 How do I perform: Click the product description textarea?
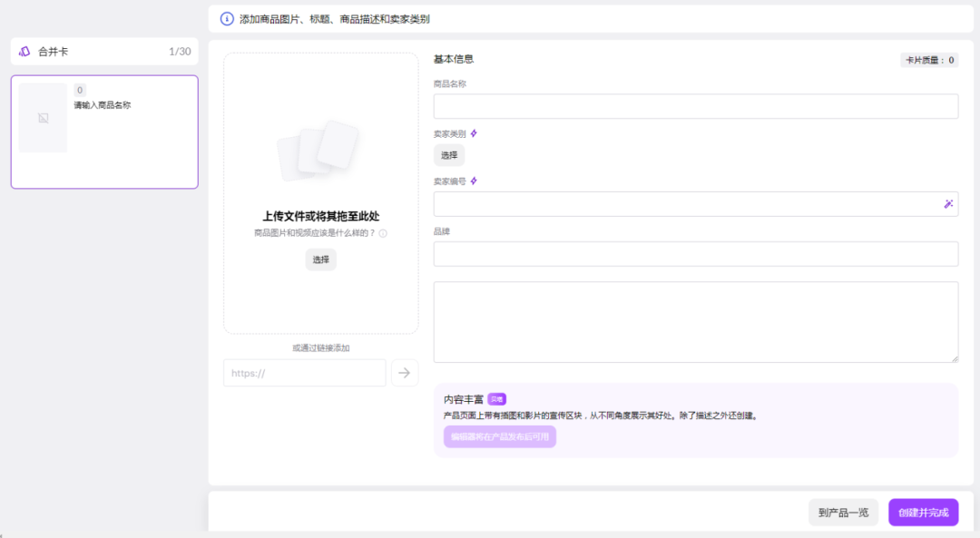point(695,322)
